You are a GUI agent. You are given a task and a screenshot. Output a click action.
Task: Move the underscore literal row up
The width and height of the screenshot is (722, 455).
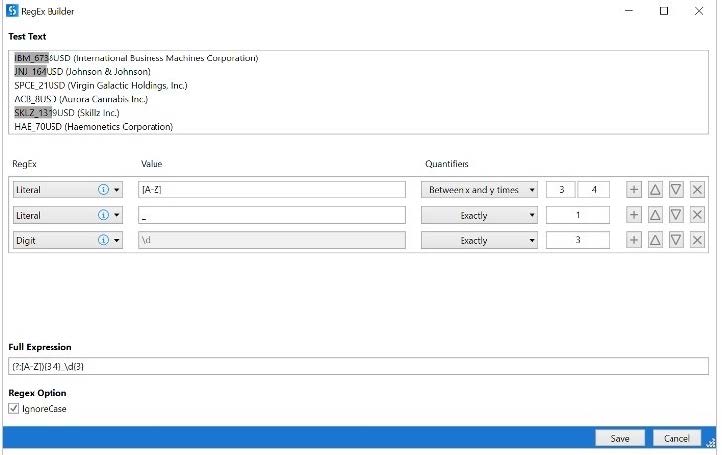(x=655, y=215)
